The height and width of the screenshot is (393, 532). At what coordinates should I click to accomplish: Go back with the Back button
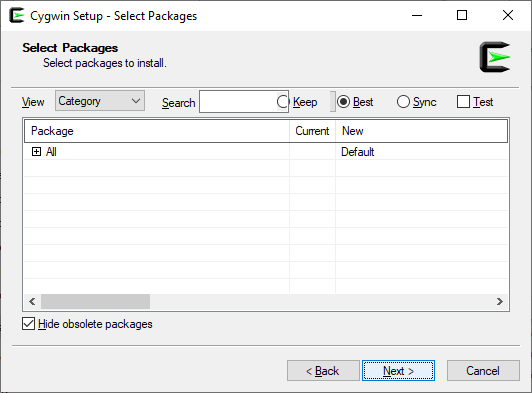point(323,371)
